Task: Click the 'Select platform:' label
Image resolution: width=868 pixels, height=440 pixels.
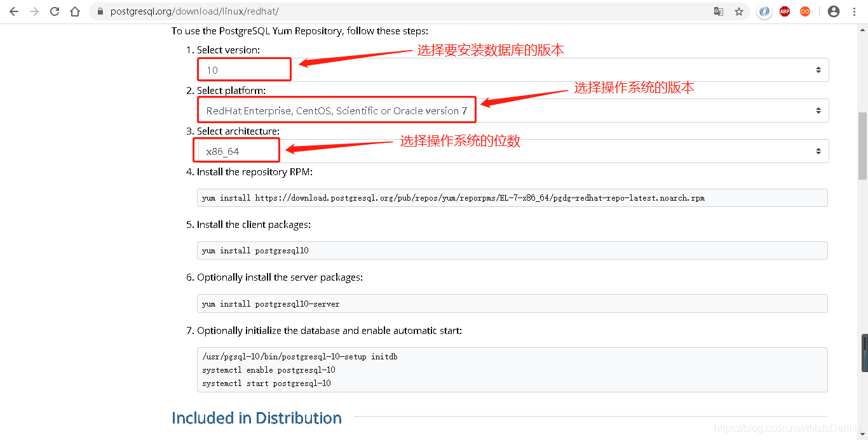Action: click(231, 91)
